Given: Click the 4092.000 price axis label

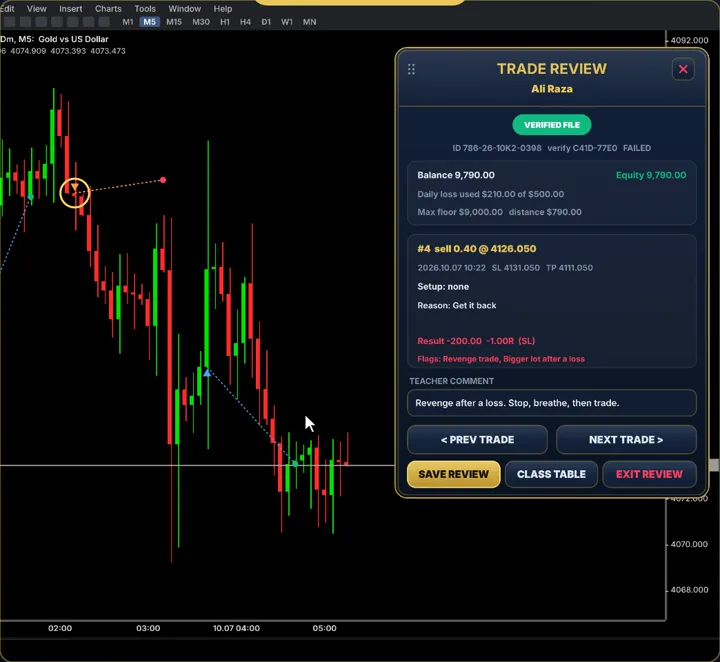Looking at the screenshot, I should pyautogui.click(x=689, y=40).
